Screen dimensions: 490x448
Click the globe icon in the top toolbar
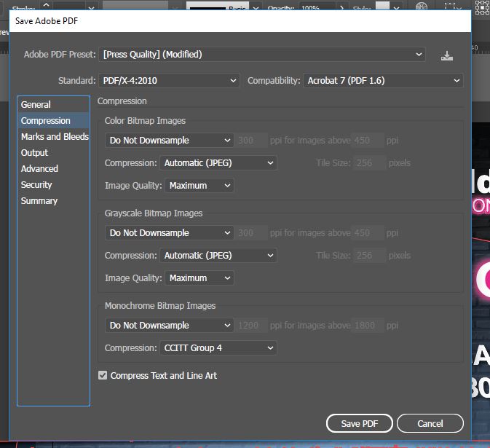point(421,7)
